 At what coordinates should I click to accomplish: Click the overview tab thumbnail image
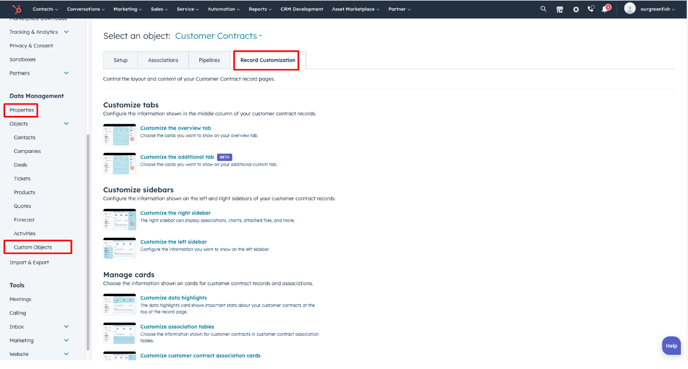point(119,134)
